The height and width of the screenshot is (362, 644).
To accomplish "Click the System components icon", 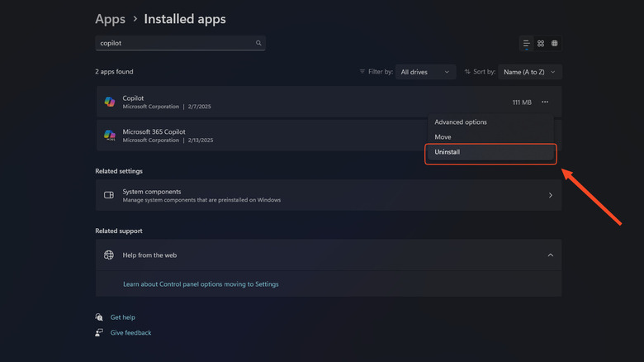I will [109, 195].
